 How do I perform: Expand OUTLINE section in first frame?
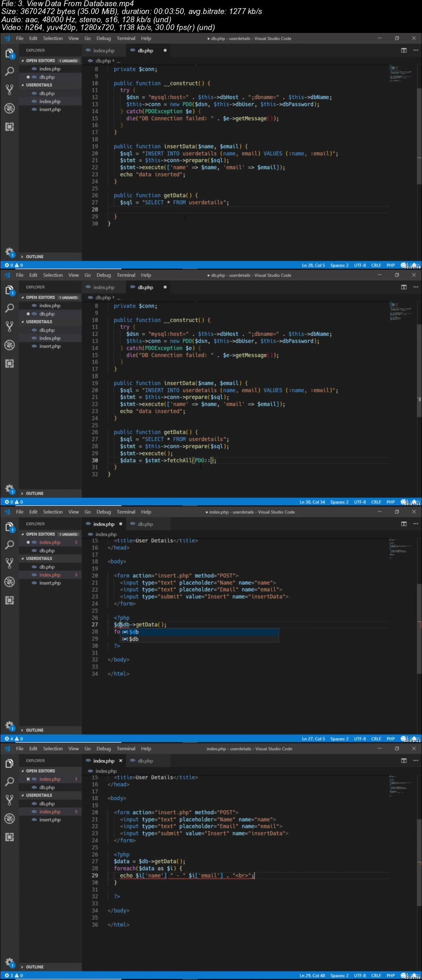[x=35, y=257]
